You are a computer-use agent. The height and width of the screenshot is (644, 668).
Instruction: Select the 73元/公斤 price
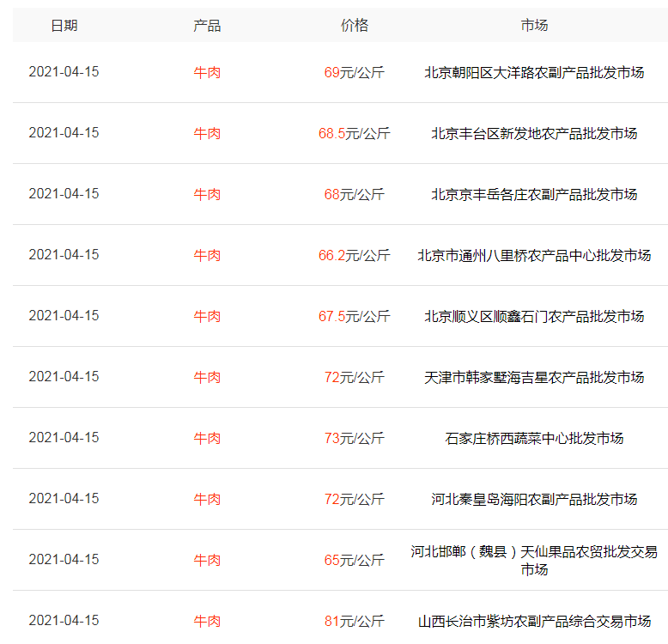[x=354, y=438]
